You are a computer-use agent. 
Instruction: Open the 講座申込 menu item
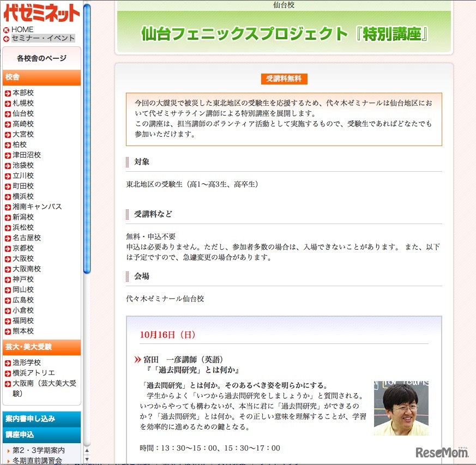(x=41, y=434)
